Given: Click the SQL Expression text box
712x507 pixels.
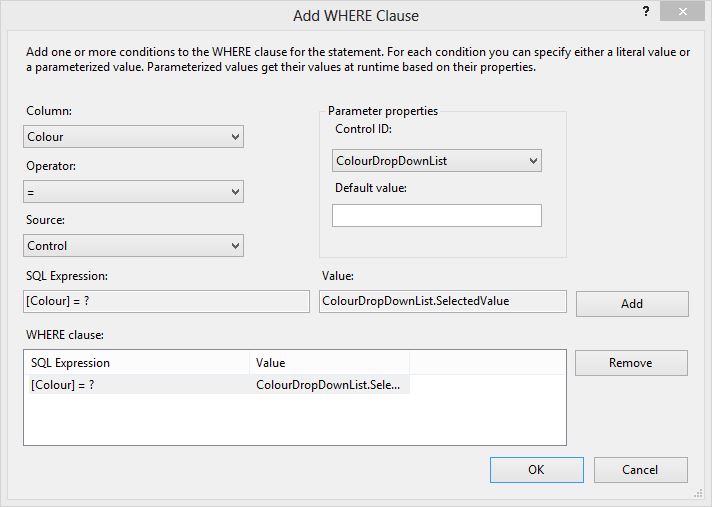Looking at the screenshot, I should coord(166,301).
